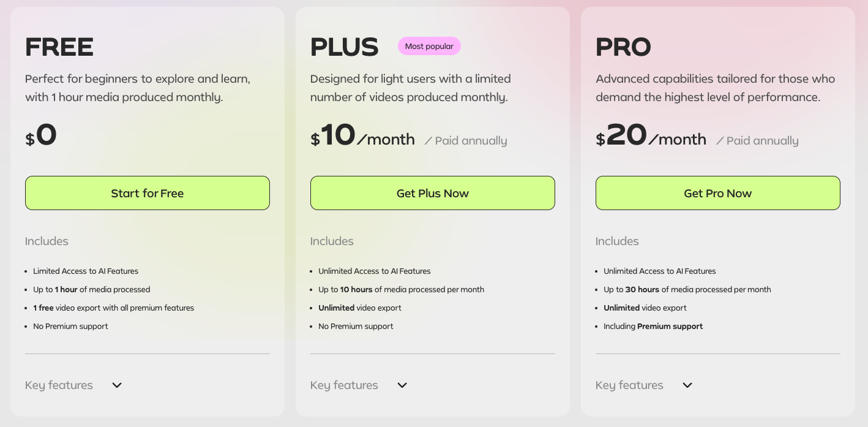868x427 pixels.
Task: Select the FREE plan heading
Action: pyautogui.click(x=59, y=47)
